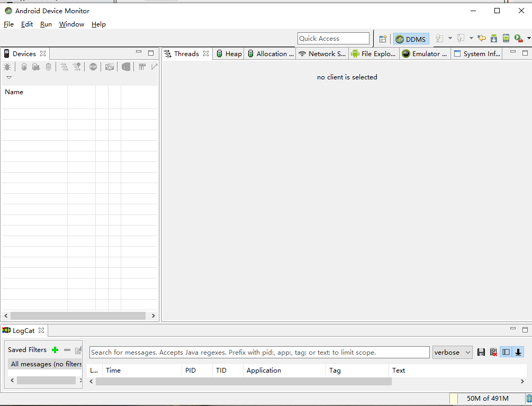Switch to the Emulator Control tab
The height and width of the screenshot is (406, 532).
point(425,53)
